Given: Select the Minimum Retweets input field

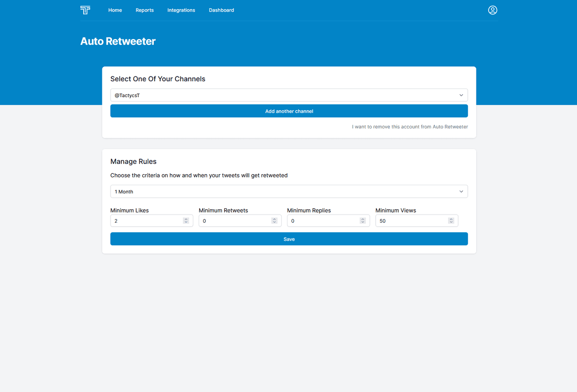Looking at the screenshot, I should (235, 221).
